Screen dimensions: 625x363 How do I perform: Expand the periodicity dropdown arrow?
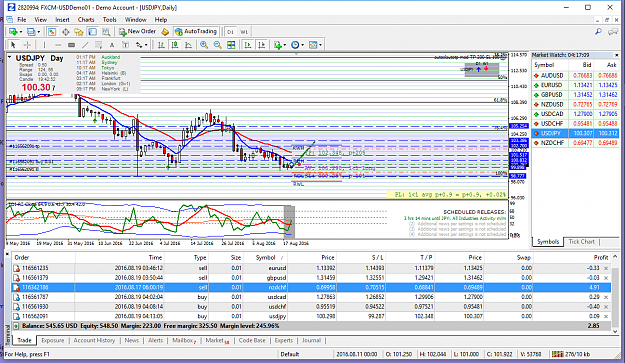[x=303, y=45]
